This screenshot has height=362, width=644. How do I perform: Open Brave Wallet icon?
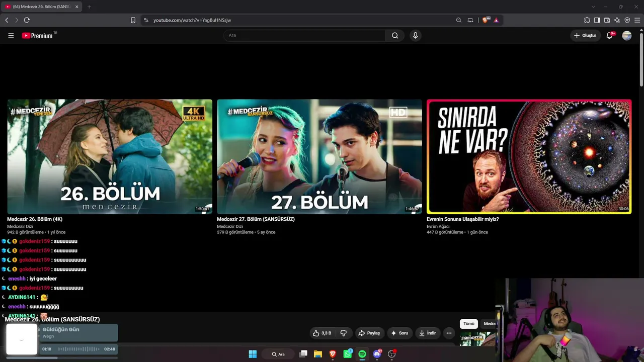(x=607, y=20)
